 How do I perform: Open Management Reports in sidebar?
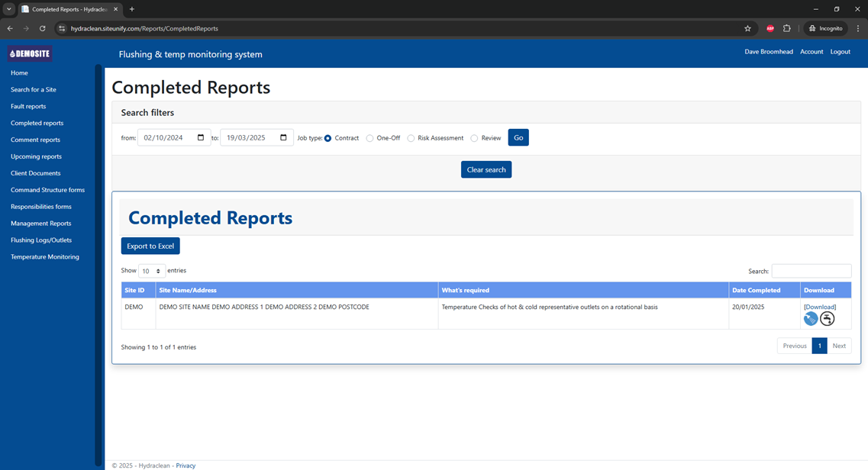(x=41, y=224)
